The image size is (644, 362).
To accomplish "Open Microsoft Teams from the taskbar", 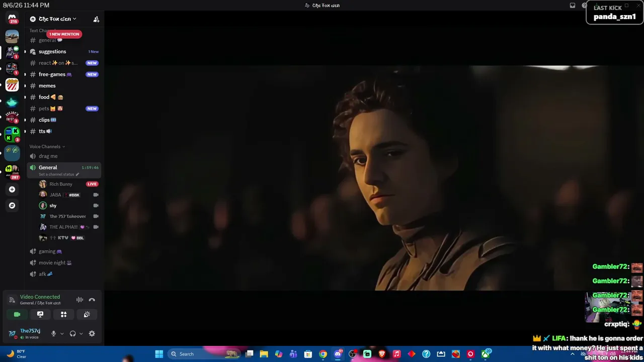I will tap(293, 354).
